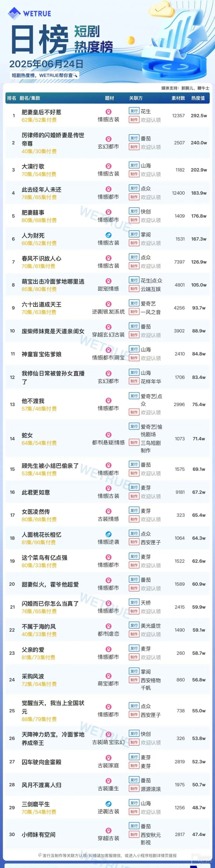
Task: Select the 题材 column header
Action: (109, 98)
